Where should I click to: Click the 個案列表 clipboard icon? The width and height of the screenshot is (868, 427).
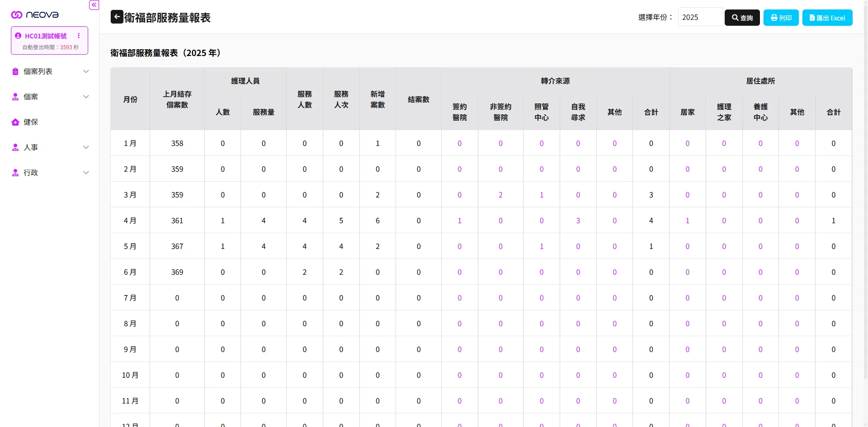(15, 71)
